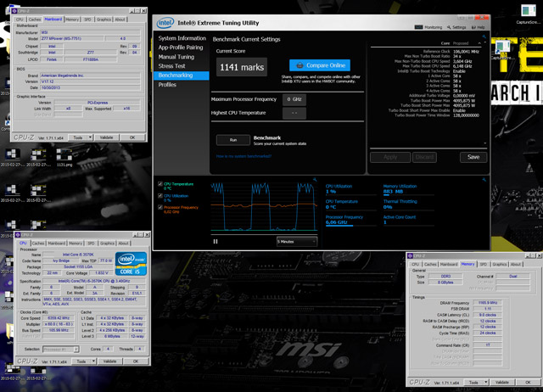This screenshot has height=392, width=543.
Task: Click the CPU-Z title icon in the CPU window
Action: point(18,235)
